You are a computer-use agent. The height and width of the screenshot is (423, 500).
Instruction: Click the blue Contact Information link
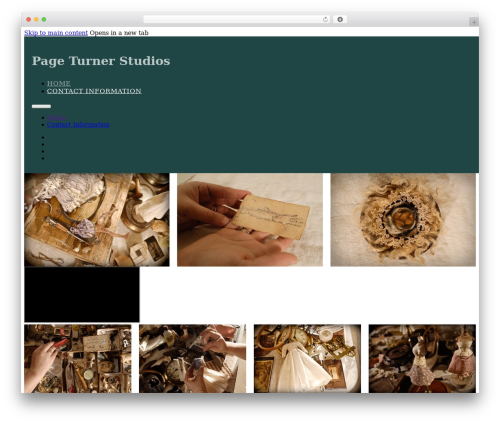[78, 125]
